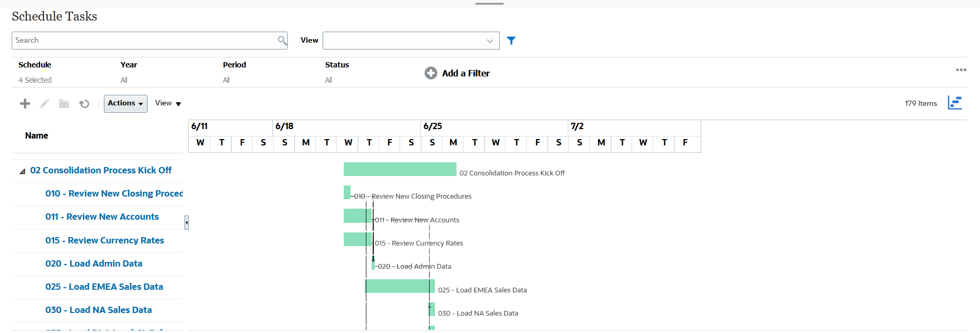Open the saved View combo box

(x=411, y=41)
